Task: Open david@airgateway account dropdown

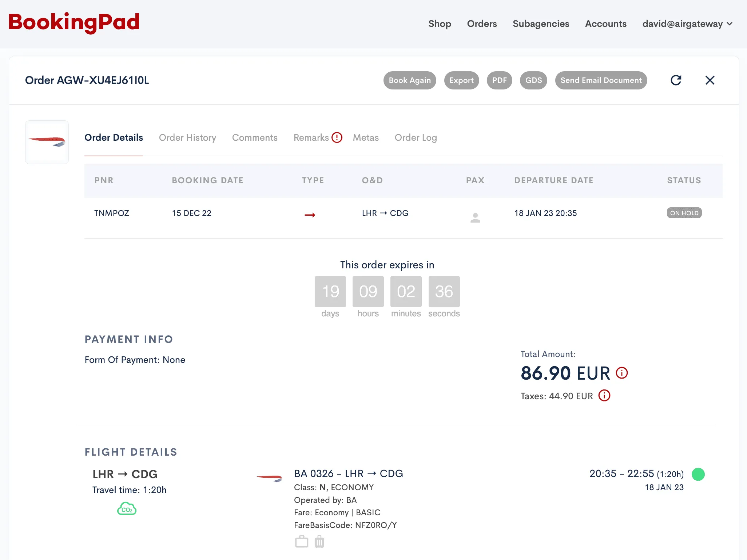Action: tap(687, 24)
